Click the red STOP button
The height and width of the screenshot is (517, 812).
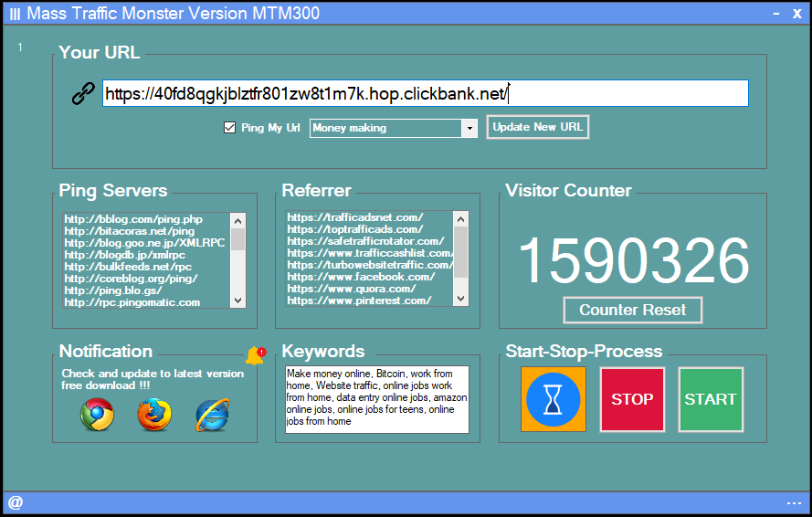click(632, 399)
